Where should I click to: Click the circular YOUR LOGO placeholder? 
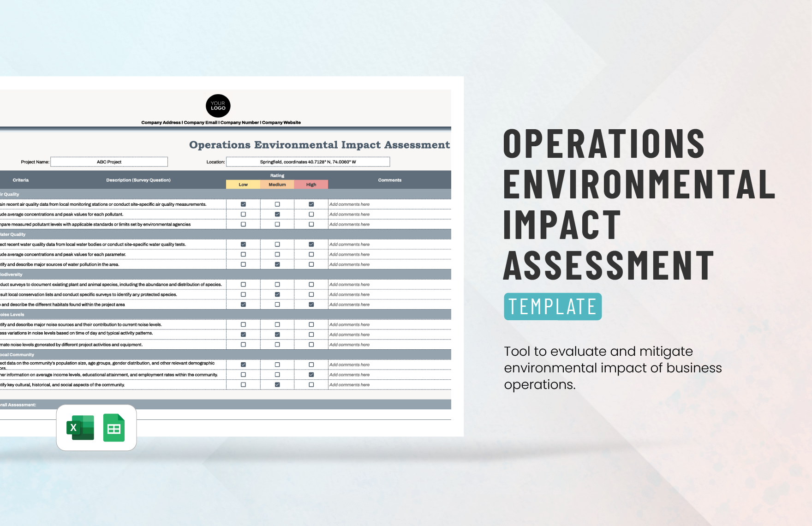point(217,106)
